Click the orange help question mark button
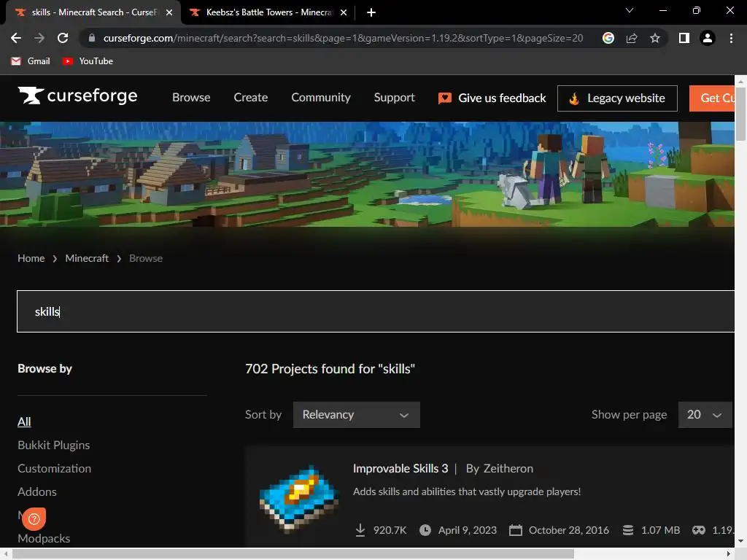 click(34, 518)
